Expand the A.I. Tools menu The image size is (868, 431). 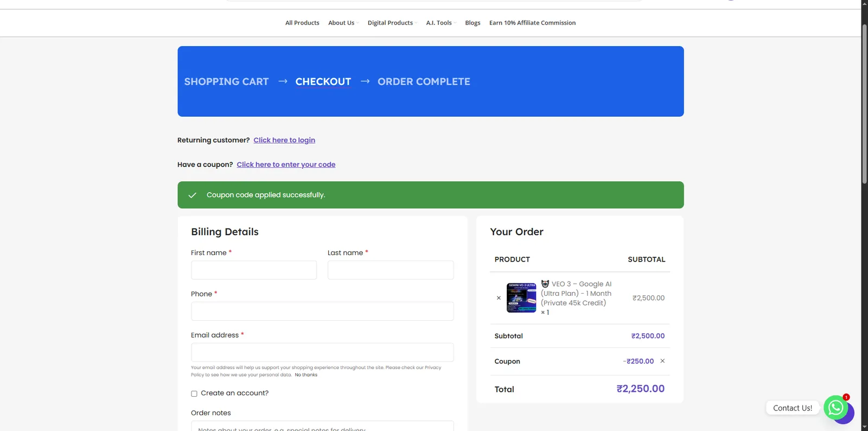[441, 23]
